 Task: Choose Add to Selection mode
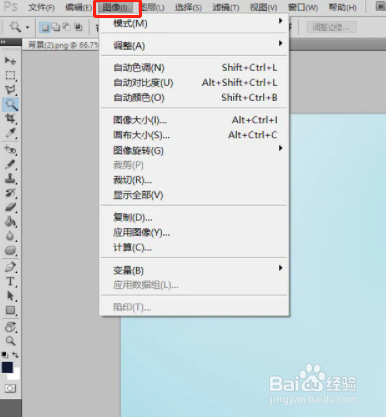point(56,27)
